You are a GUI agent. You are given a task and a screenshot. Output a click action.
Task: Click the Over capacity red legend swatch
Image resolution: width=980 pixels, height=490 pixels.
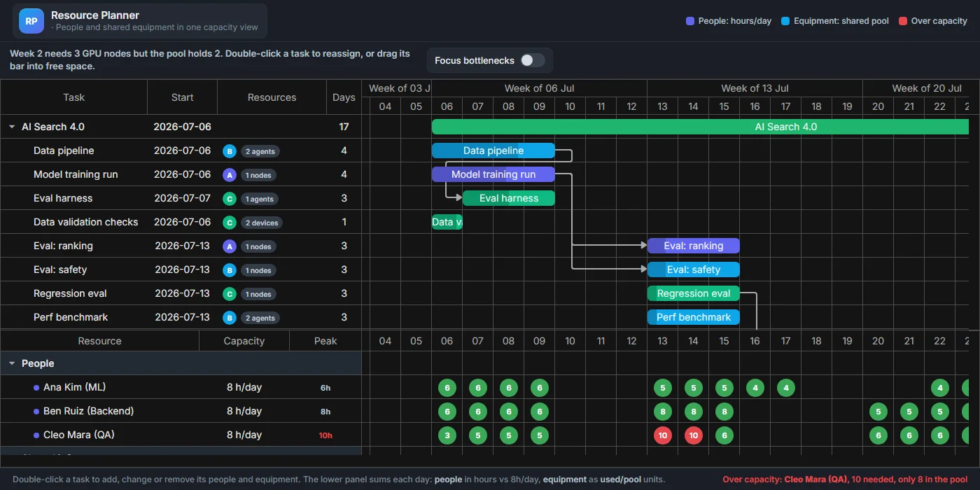[x=904, y=21]
